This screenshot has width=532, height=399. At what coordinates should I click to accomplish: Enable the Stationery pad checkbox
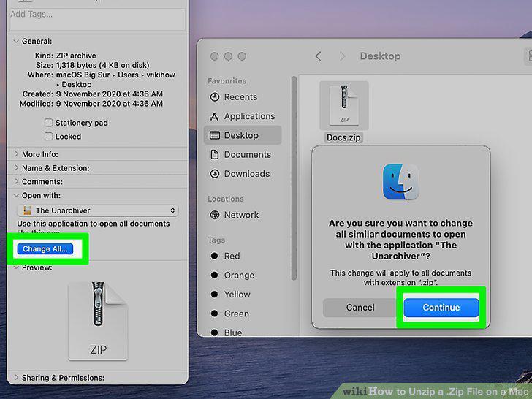pyautogui.click(x=48, y=123)
